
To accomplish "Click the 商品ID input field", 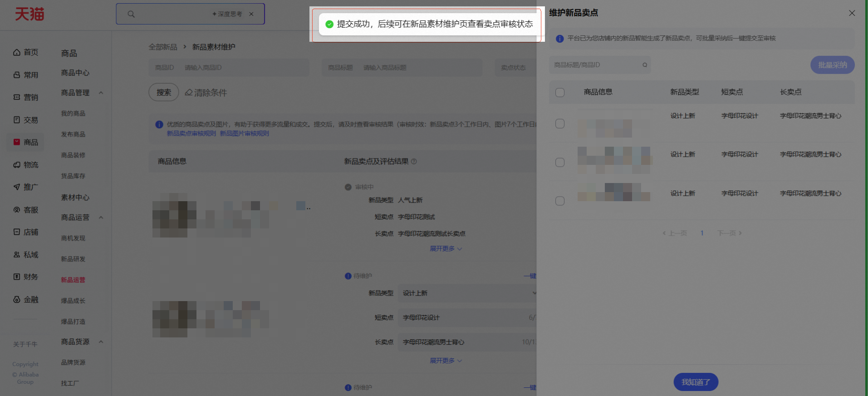I will pyautogui.click(x=229, y=68).
